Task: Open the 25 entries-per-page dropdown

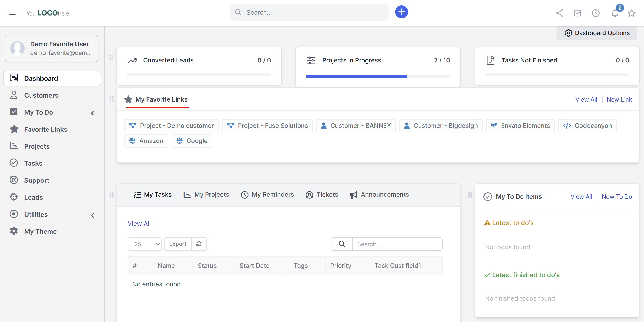Action: pyautogui.click(x=145, y=244)
